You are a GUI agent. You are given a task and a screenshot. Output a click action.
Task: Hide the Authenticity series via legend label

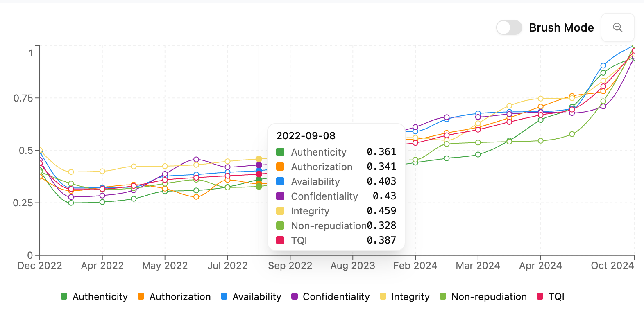coord(100,297)
